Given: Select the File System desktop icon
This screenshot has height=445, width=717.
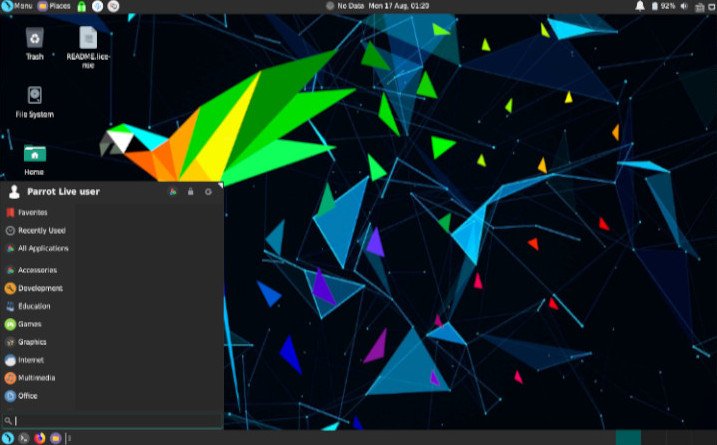Looking at the screenshot, I should pyautogui.click(x=35, y=102).
